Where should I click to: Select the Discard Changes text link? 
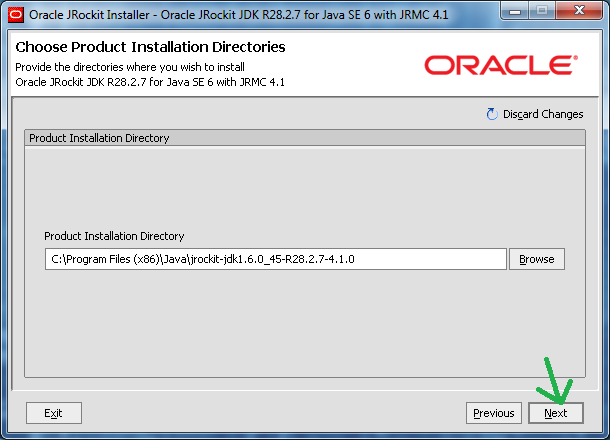(543, 114)
